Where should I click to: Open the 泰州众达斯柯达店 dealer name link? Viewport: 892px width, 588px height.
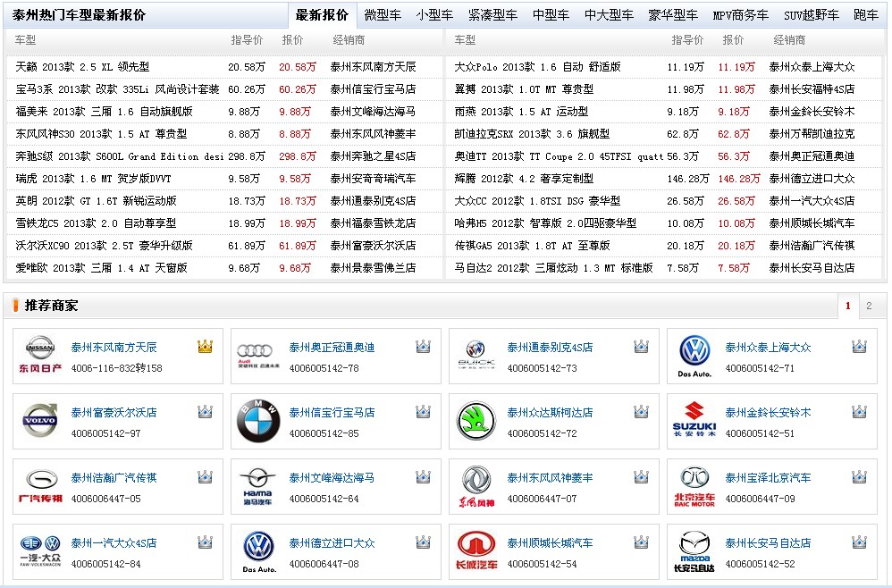click(x=550, y=412)
